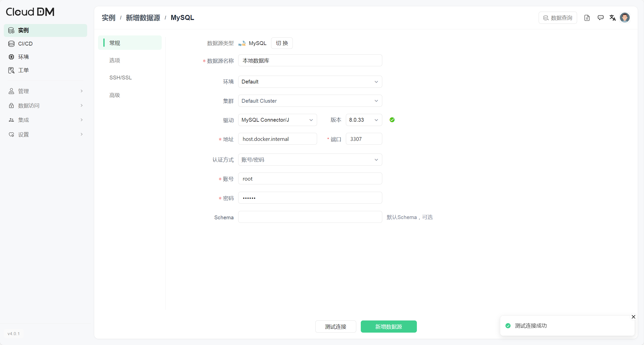This screenshot has height=345, width=644.
Task: Open the 环境 Default dropdown
Action: coord(310,82)
